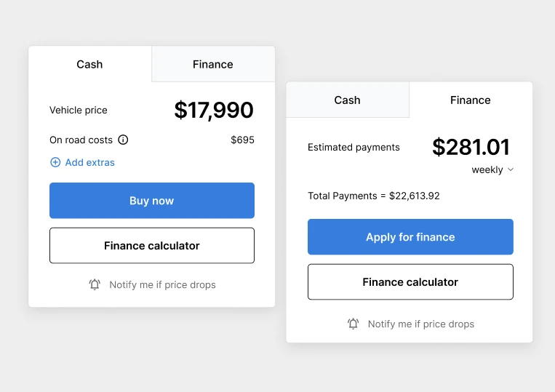
Task: Click the bell icon in the Buy now card
Action: 95,284
